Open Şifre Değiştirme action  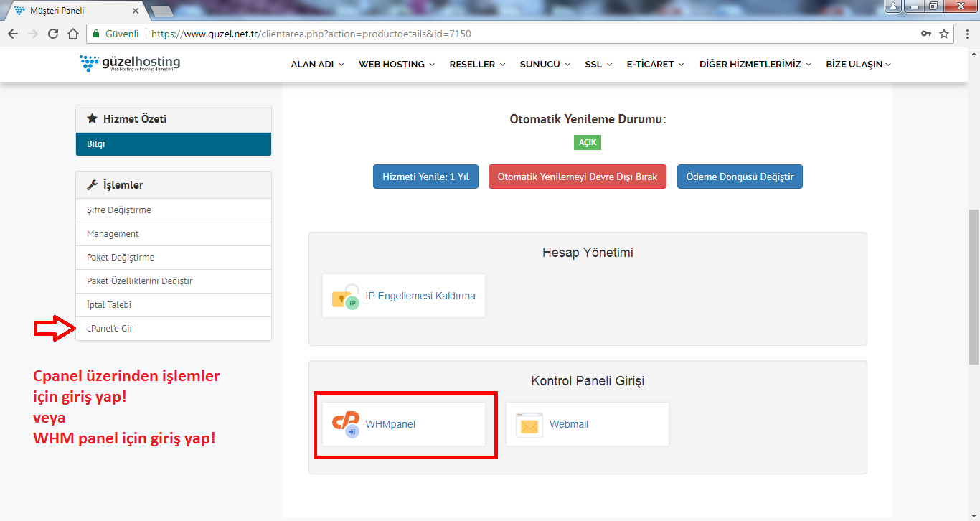[x=174, y=210]
